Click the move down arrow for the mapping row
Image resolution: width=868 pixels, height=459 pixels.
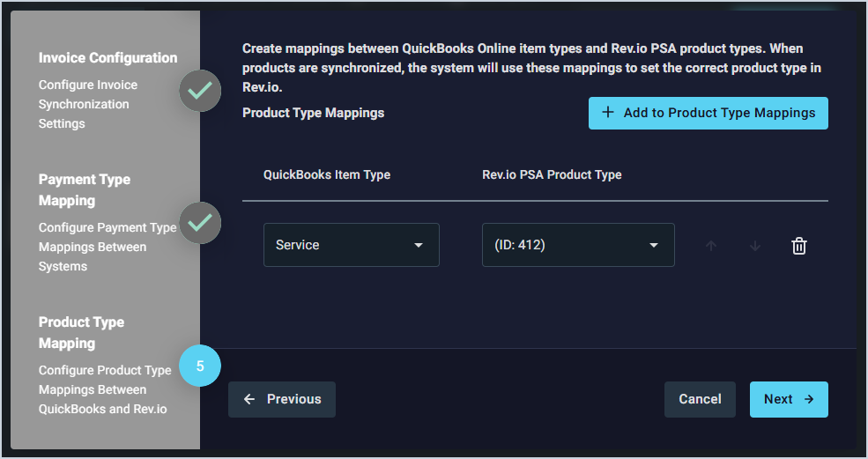click(755, 246)
